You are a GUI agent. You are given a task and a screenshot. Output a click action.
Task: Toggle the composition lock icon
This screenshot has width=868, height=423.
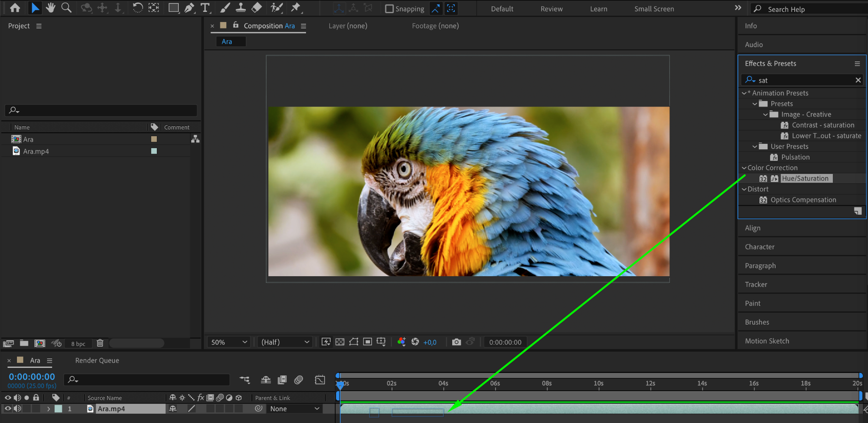[236, 25]
